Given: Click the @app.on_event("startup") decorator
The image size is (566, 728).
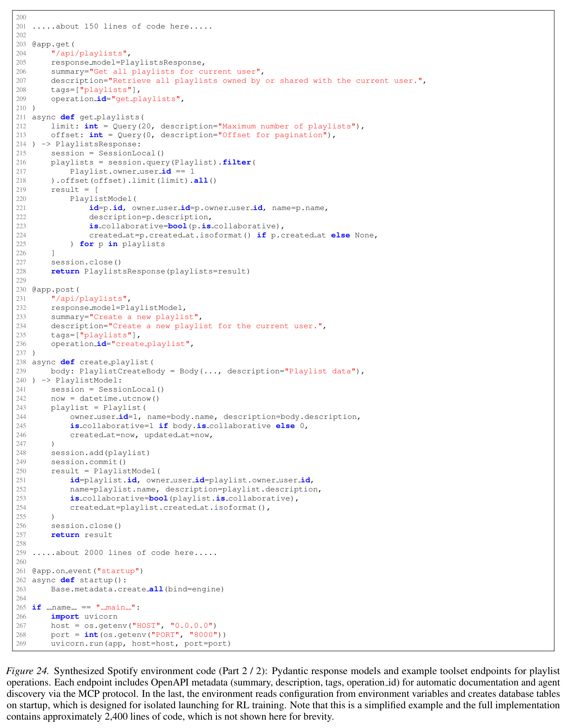Looking at the screenshot, I should point(88,571).
